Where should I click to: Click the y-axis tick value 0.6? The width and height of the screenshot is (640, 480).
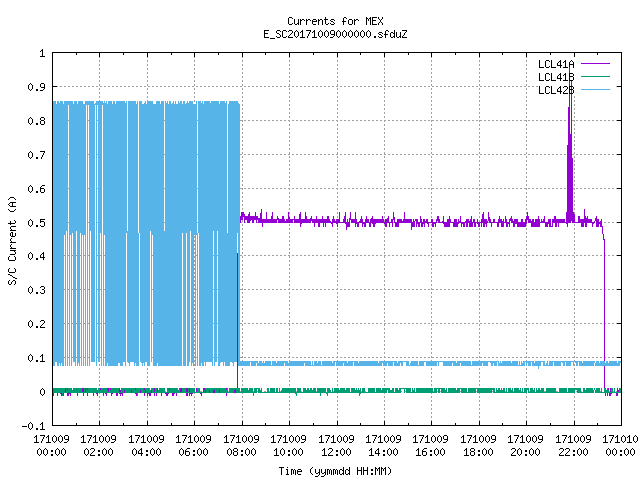(36, 189)
